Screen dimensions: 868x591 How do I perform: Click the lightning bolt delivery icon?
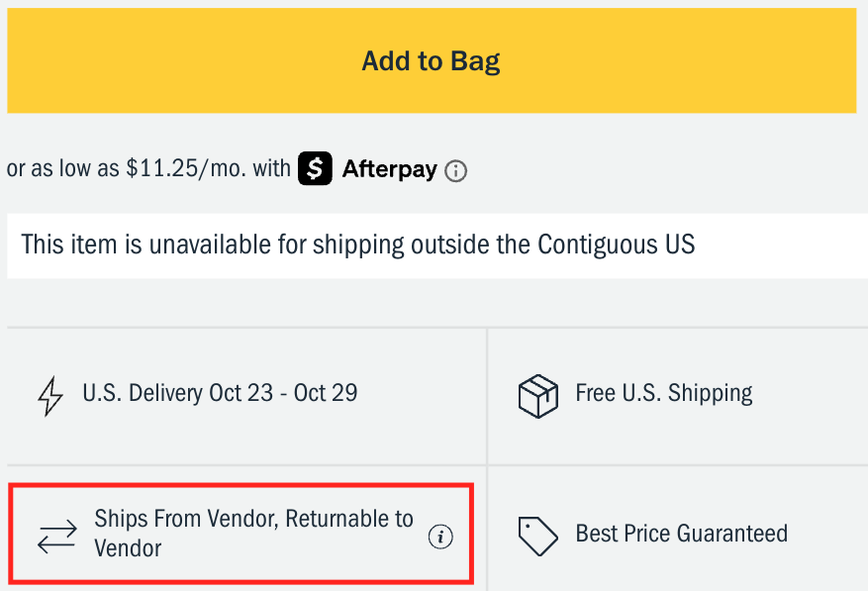(49, 394)
